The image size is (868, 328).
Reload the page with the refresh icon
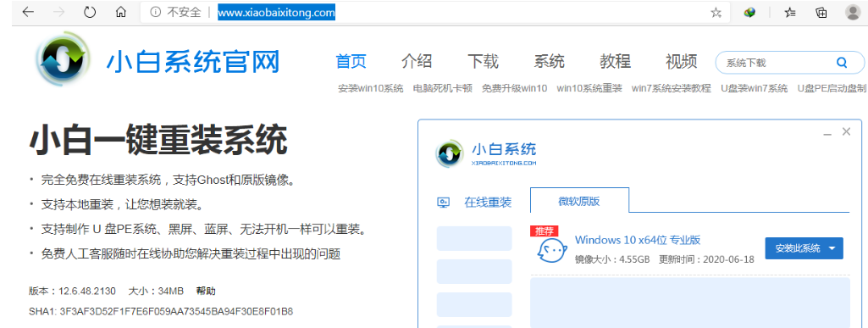click(90, 12)
